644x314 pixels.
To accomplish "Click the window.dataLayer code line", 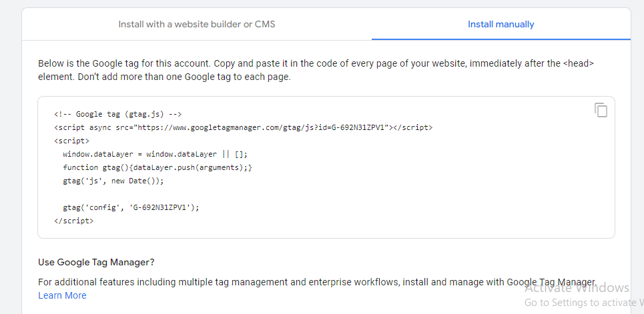I will point(155,154).
